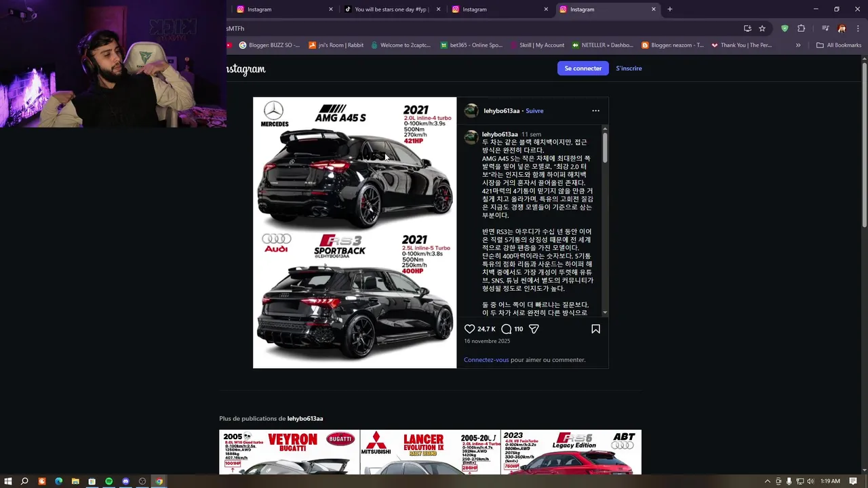Open All Bookmarks folder
868x488 pixels.
tap(839, 45)
